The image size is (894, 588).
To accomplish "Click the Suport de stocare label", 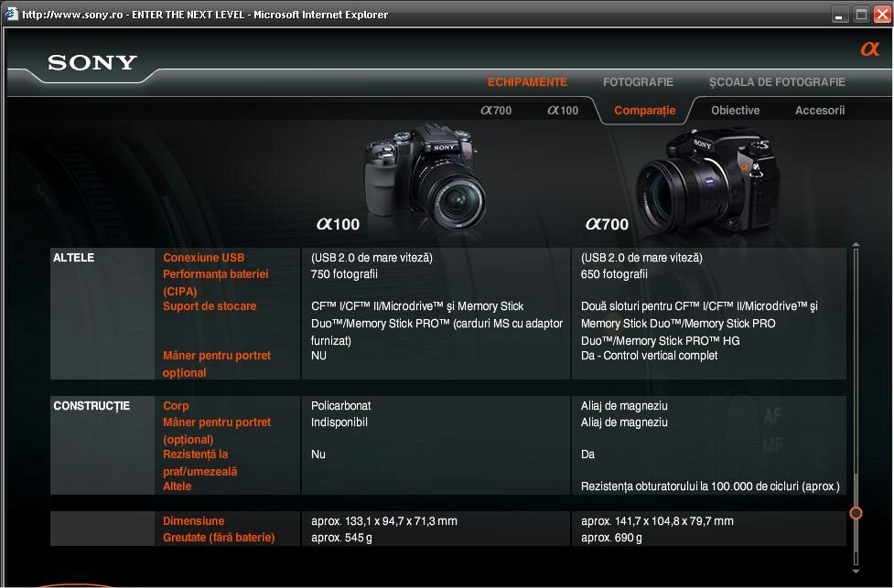I will tap(210, 306).
